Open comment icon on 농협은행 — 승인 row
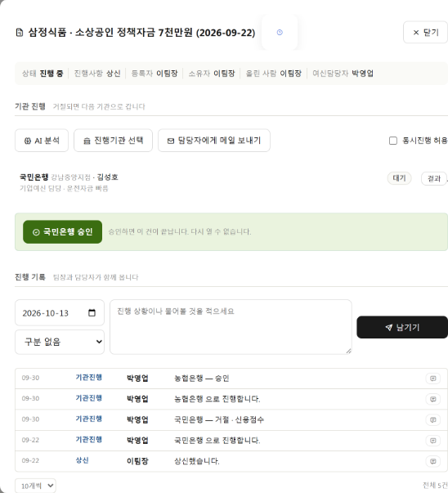The height and width of the screenshot is (493, 448). pyautogui.click(x=433, y=379)
